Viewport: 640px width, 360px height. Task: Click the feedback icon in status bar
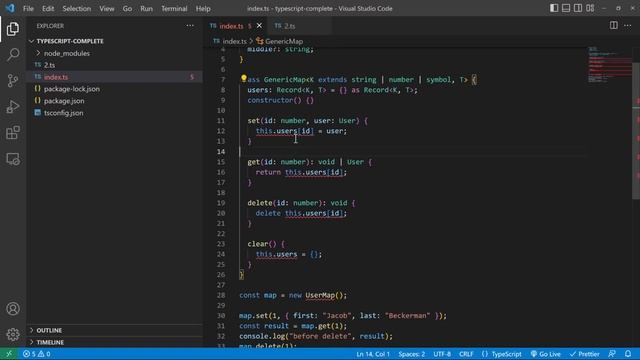point(611,354)
